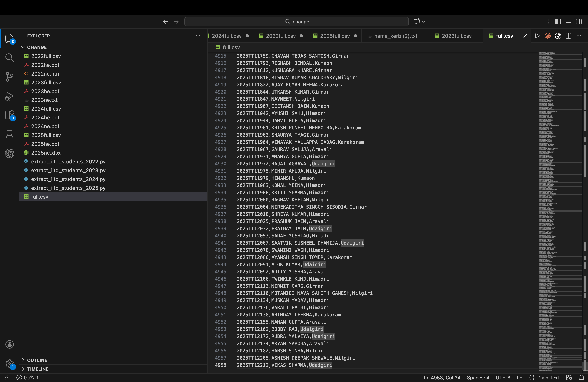Toggle the bottom panel visibility
This screenshot has height=382, width=588.
pos(568,22)
